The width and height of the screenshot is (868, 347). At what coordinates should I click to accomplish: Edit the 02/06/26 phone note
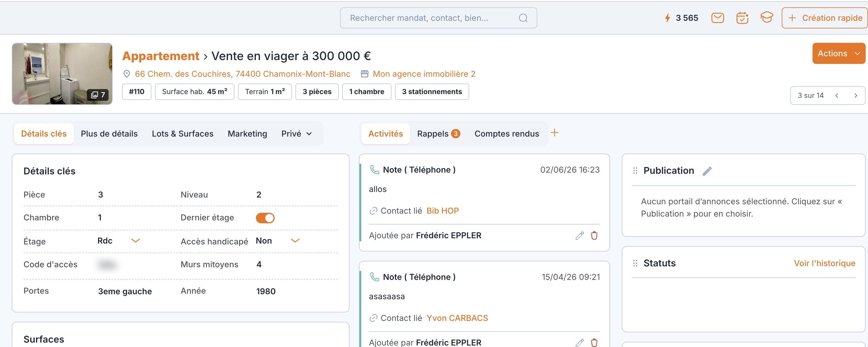click(x=580, y=236)
